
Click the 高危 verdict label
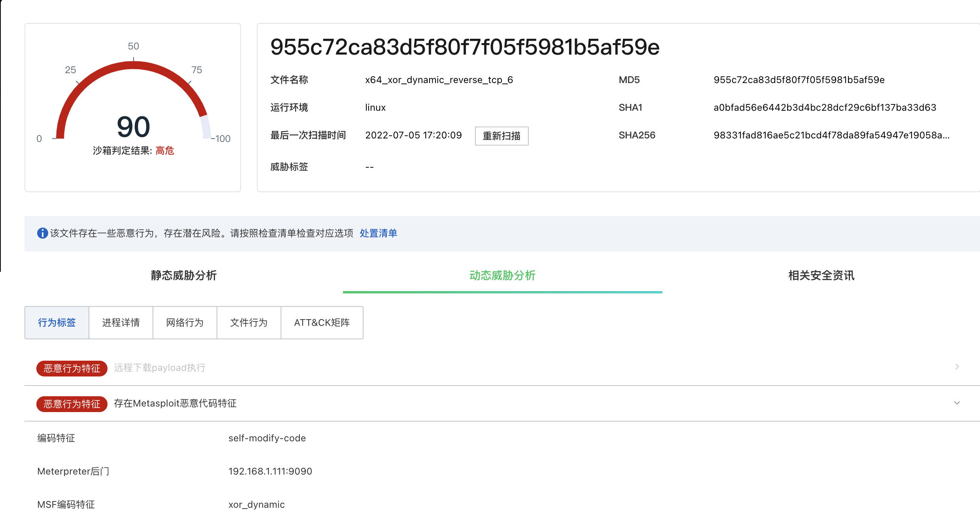(x=165, y=151)
